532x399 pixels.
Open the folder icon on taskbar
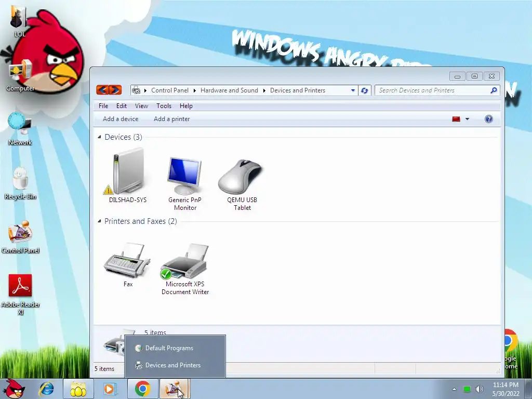[78, 389]
